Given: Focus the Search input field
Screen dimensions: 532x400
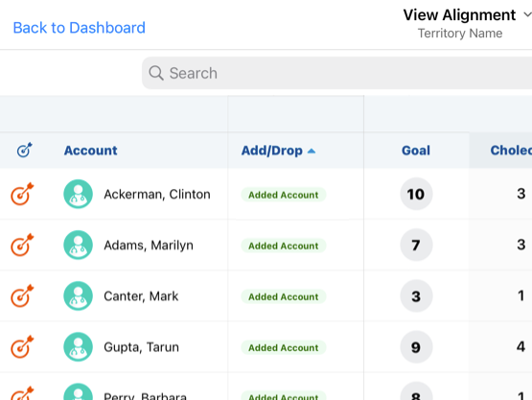Looking at the screenshot, I should tap(336, 73).
